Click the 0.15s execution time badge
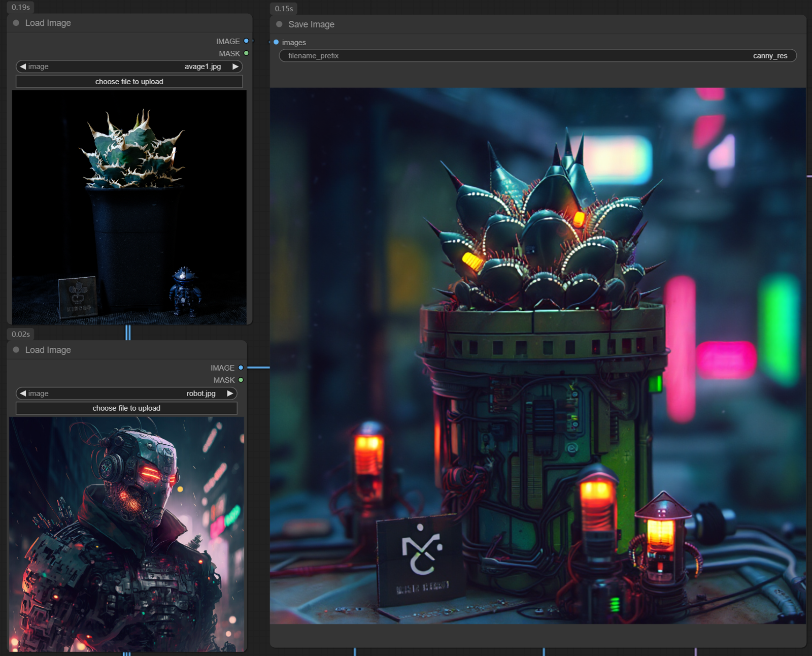 [x=284, y=9]
